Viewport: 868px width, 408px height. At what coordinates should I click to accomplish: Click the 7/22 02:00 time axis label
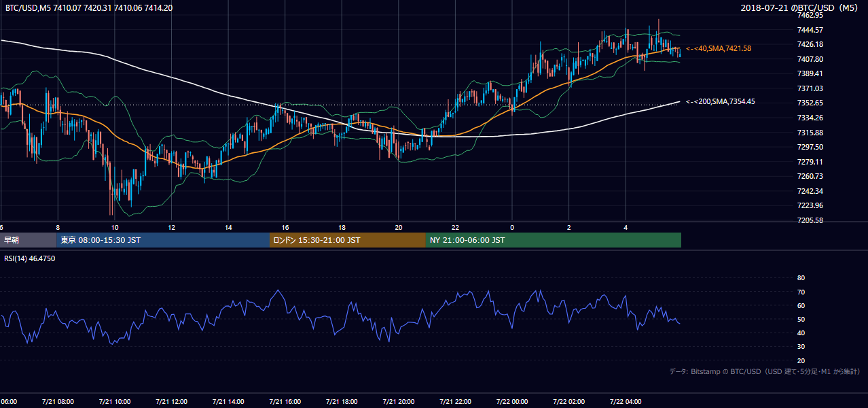[x=568, y=402]
